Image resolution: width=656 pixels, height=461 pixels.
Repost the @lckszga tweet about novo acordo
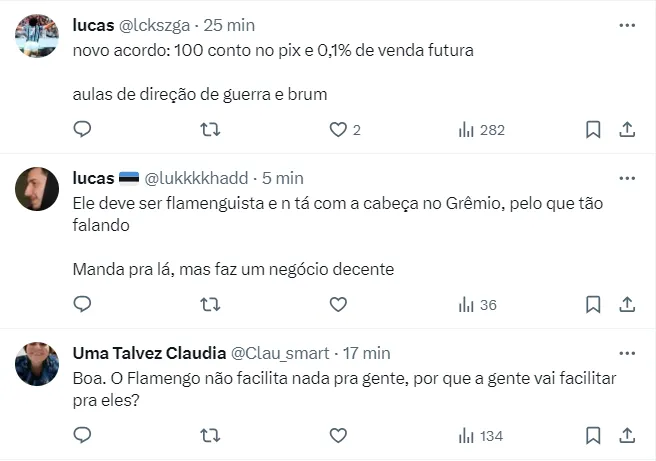pyautogui.click(x=210, y=129)
